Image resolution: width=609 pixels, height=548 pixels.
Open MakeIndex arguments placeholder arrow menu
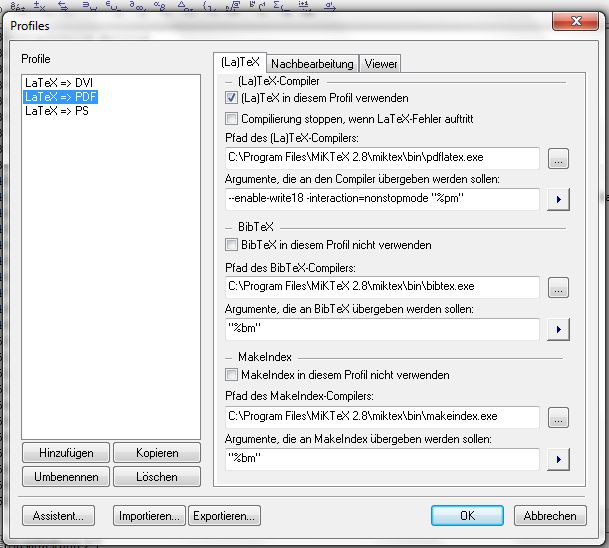click(559, 459)
